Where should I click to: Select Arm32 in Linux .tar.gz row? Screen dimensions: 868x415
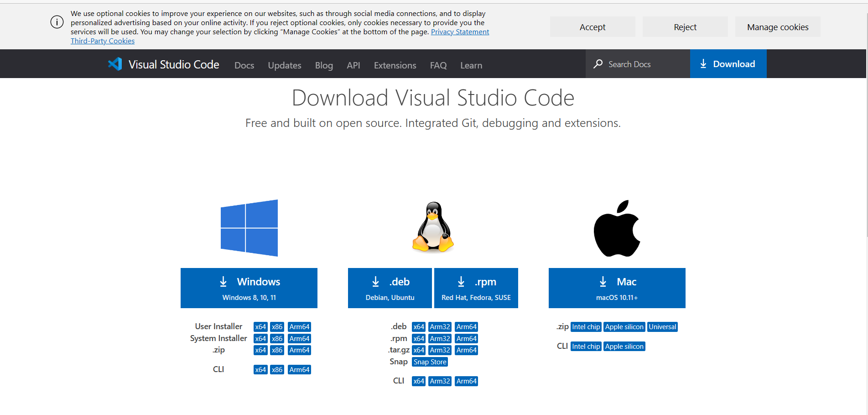click(440, 350)
